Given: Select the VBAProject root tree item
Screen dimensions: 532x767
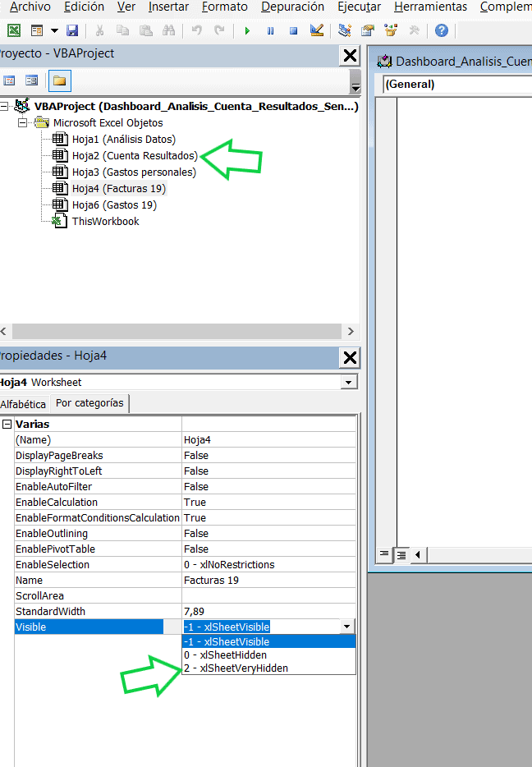Looking at the screenshot, I should click(x=196, y=106).
